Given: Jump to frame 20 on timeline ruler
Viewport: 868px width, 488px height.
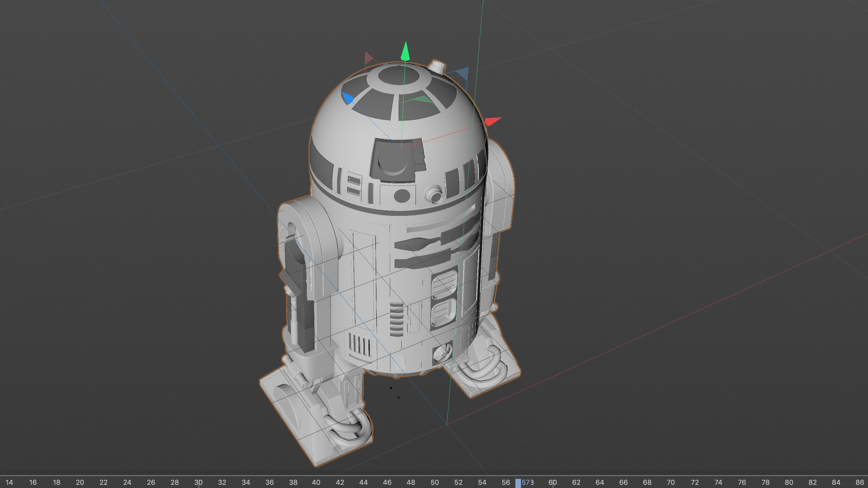Looking at the screenshot, I should point(80,482).
